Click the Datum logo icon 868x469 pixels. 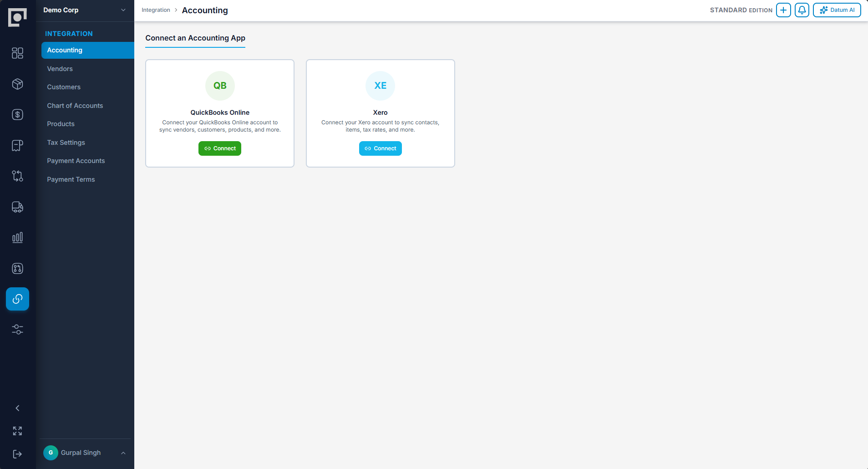17,18
